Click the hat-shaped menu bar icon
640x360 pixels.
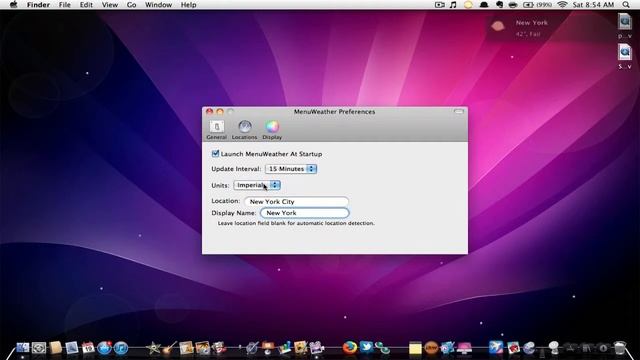tap(484, 5)
